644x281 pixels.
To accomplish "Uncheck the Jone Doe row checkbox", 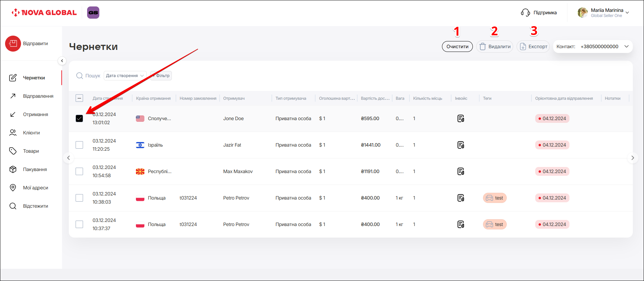I will 79,118.
